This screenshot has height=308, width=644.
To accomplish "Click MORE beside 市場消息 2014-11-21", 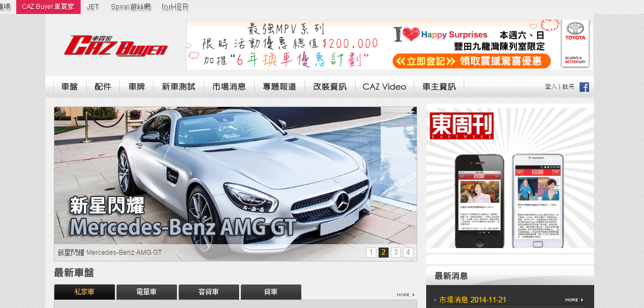I will pyautogui.click(x=574, y=300).
